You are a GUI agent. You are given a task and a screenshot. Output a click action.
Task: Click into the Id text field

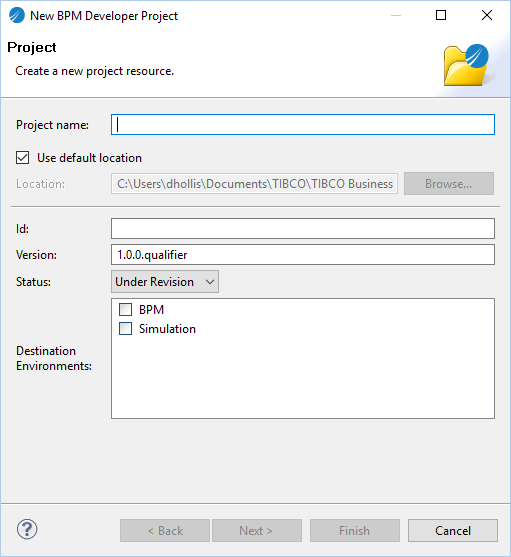[303, 228]
